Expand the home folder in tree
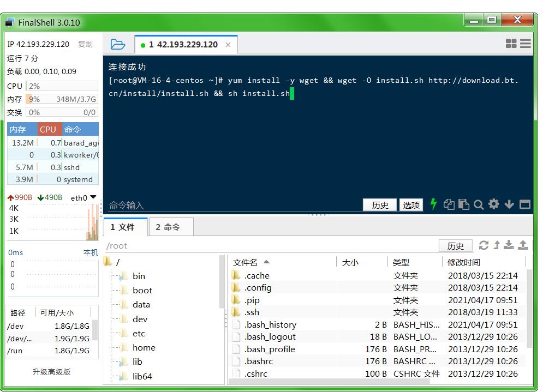The width and height of the screenshot is (543, 392). pos(144,347)
